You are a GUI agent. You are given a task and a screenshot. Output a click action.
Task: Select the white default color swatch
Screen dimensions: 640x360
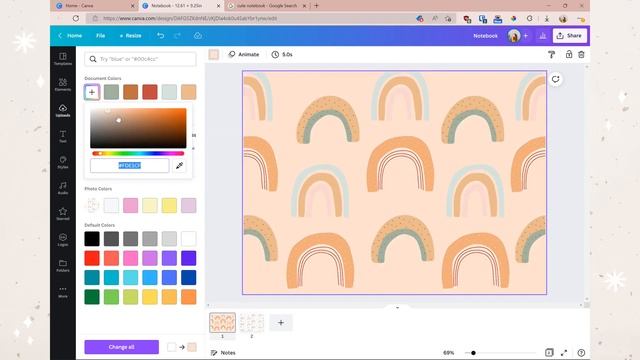click(x=189, y=239)
